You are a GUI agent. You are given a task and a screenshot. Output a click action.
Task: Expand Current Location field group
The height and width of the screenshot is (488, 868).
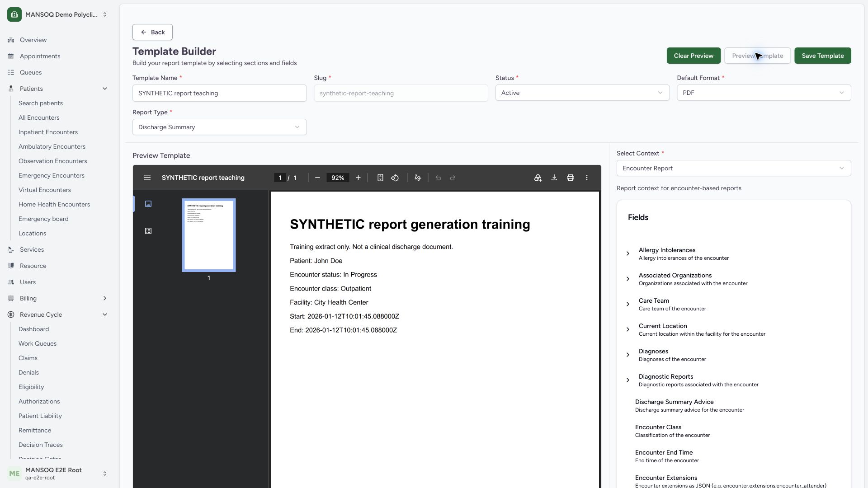[x=628, y=329]
